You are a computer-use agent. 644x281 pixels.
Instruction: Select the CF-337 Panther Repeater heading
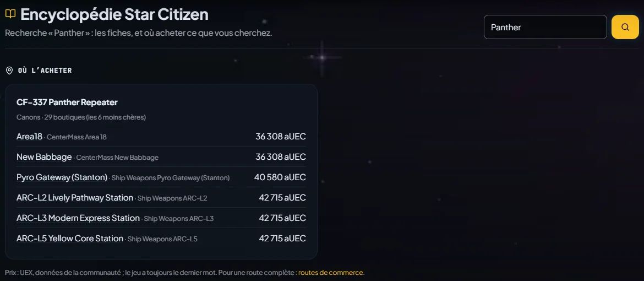click(67, 102)
